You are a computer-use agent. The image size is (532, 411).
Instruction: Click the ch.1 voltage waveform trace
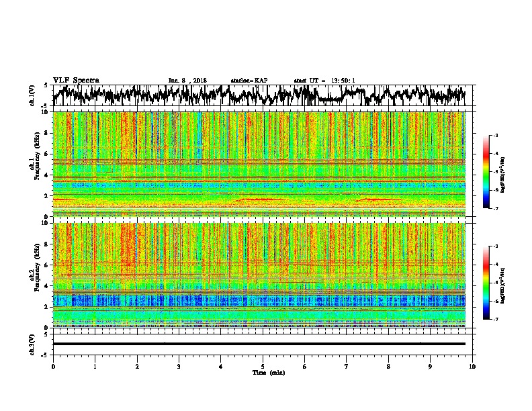pos(259,95)
